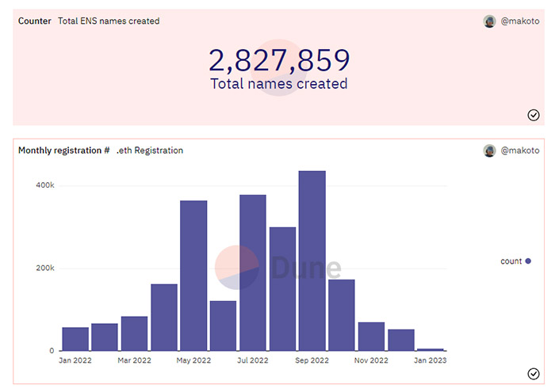
Task: Open the 'Total ENS names created' query title
Action: [109, 21]
